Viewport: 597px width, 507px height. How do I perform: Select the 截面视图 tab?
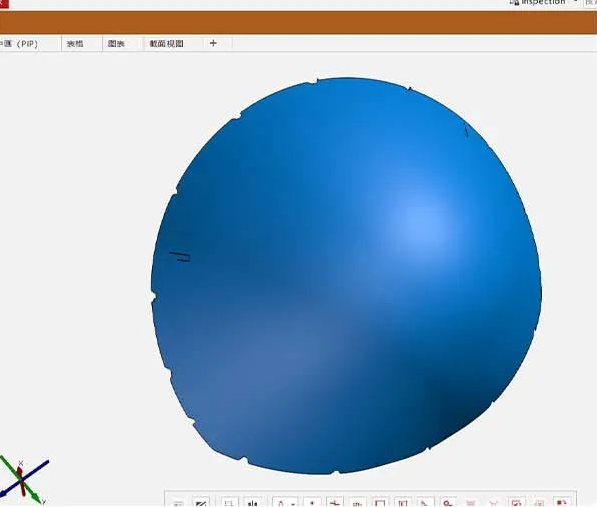[x=166, y=44]
